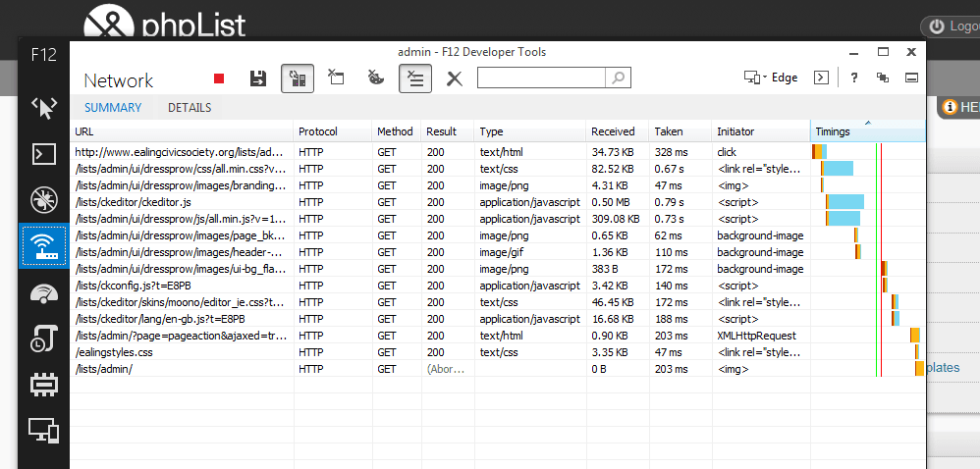980x469 pixels.
Task: Open the Console tool in sidebar
Action: pos(44,153)
